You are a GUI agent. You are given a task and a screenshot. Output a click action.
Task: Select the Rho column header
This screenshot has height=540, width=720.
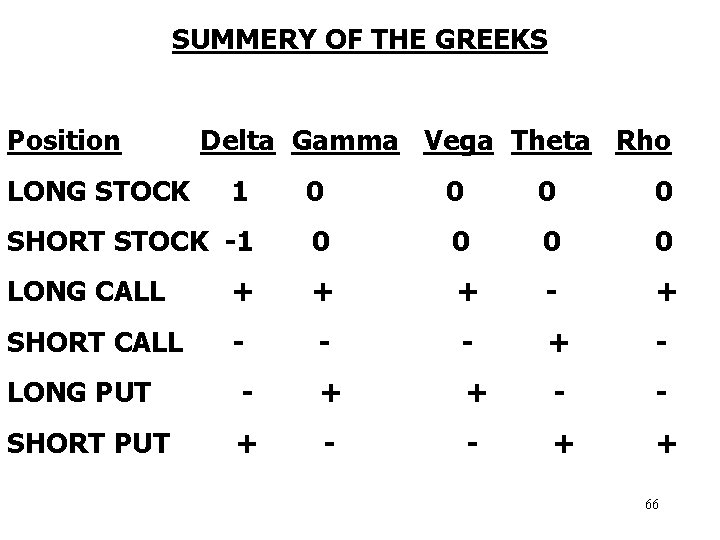tap(643, 141)
